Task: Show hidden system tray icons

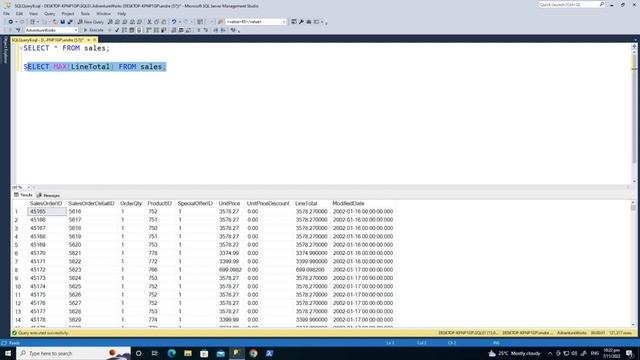Action: [550, 353]
